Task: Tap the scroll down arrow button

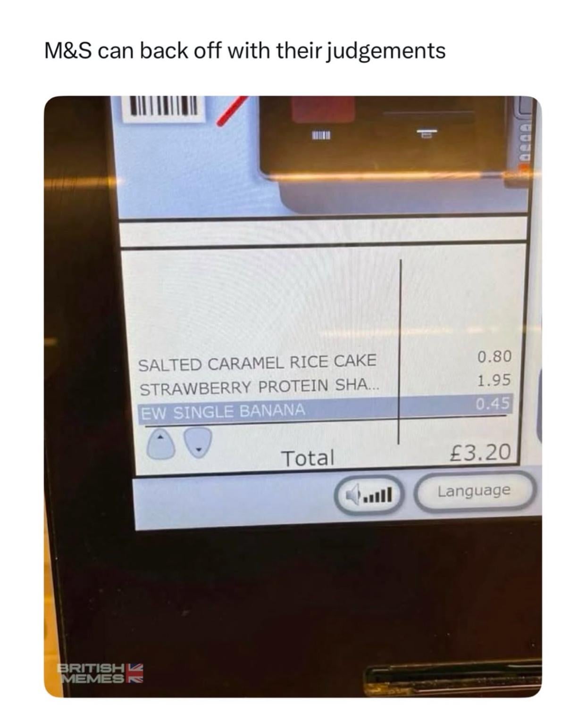Action: pyautogui.click(x=197, y=442)
